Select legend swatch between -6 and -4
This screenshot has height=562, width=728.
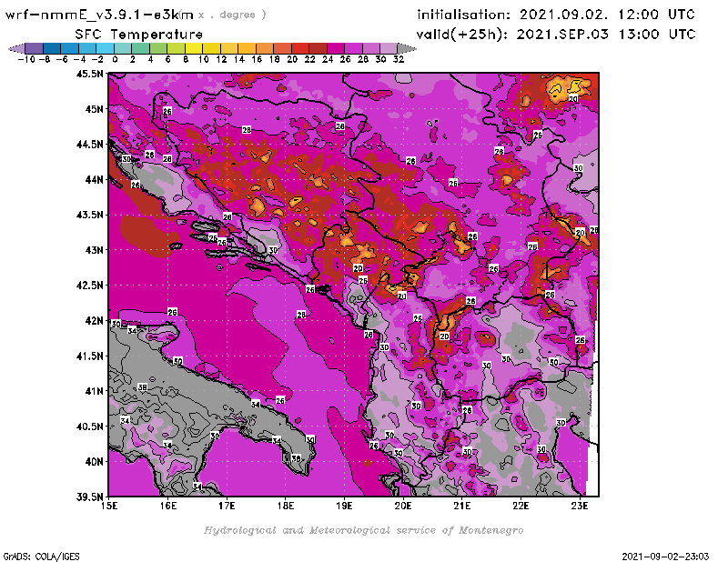coord(70,48)
